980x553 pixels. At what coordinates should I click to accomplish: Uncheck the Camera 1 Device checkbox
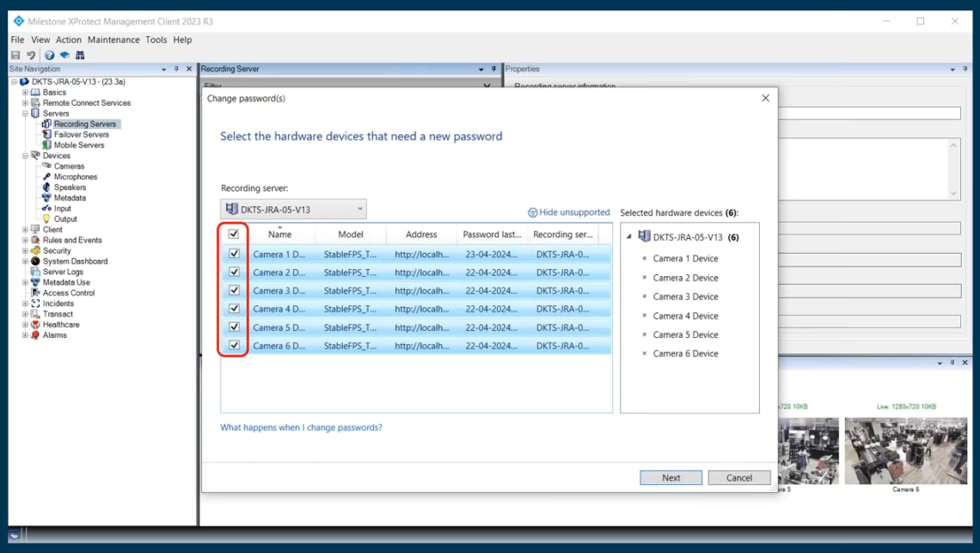pos(234,254)
